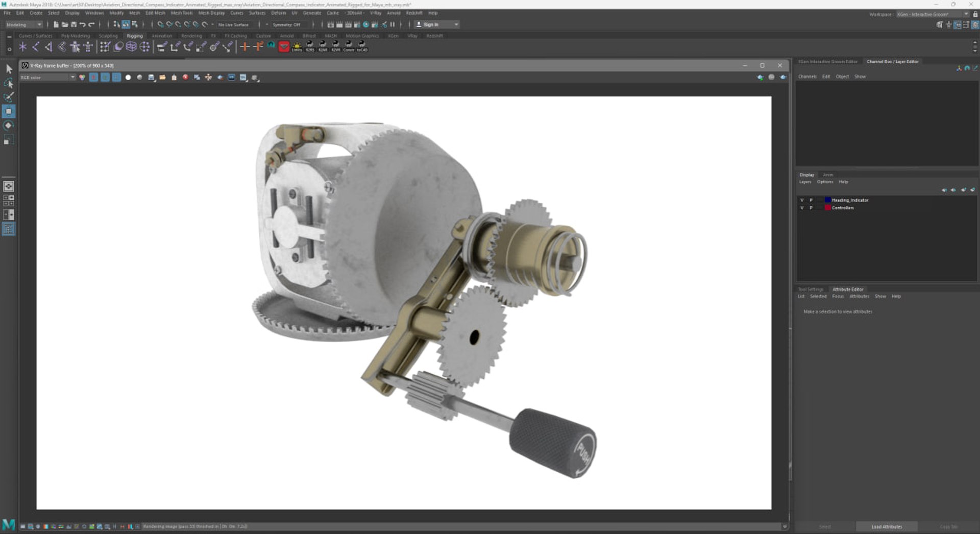980x534 pixels.
Task: Click the Maya logo icon at bottom left
Action: click(x=9, y=524)
